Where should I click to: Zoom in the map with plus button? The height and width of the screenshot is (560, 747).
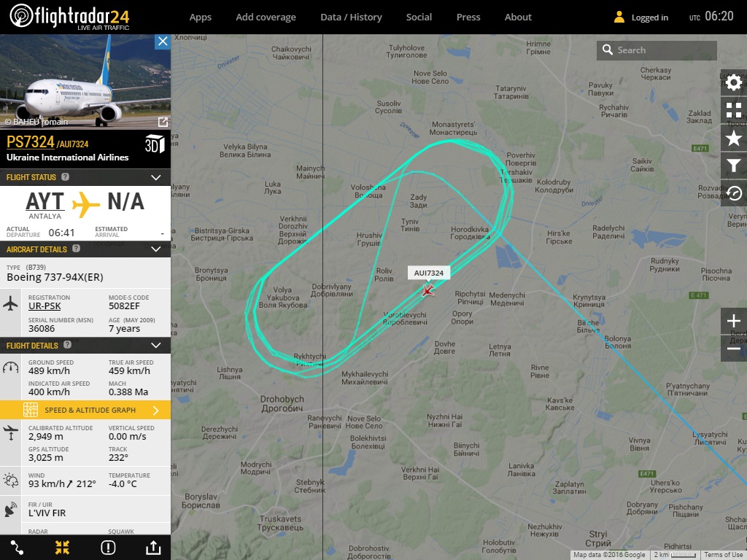click(x=734, y=321)
